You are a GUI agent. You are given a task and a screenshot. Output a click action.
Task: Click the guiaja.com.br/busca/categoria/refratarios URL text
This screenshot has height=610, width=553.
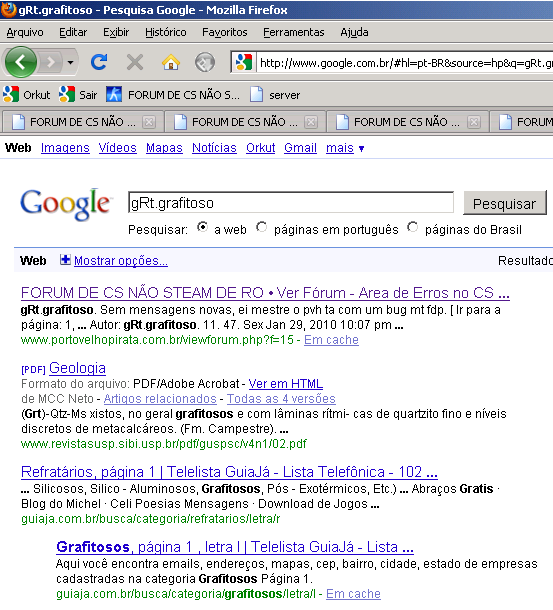pos(151,519)
